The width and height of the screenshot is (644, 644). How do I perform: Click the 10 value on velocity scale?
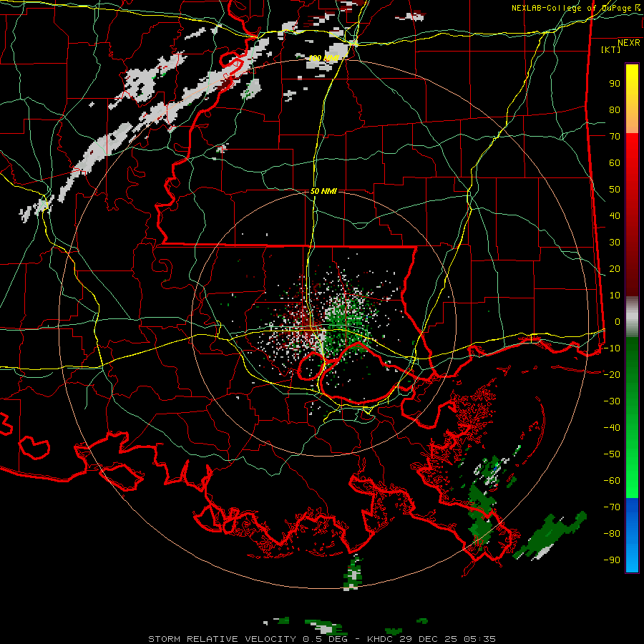(615, 296)
